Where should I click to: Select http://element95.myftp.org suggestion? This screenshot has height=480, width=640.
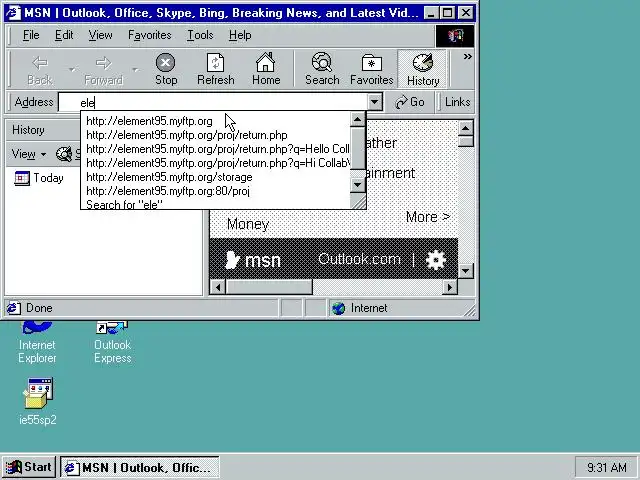(x=216, y=121)
